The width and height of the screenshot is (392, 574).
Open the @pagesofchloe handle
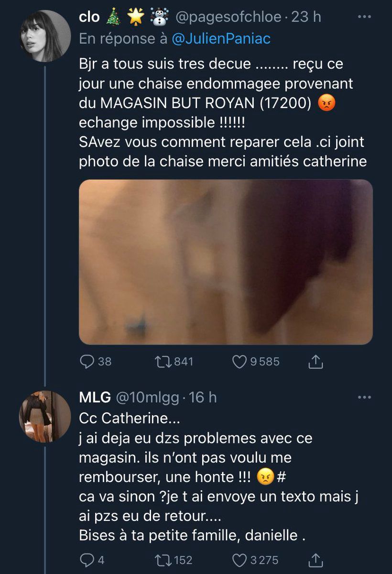point(229,18)
